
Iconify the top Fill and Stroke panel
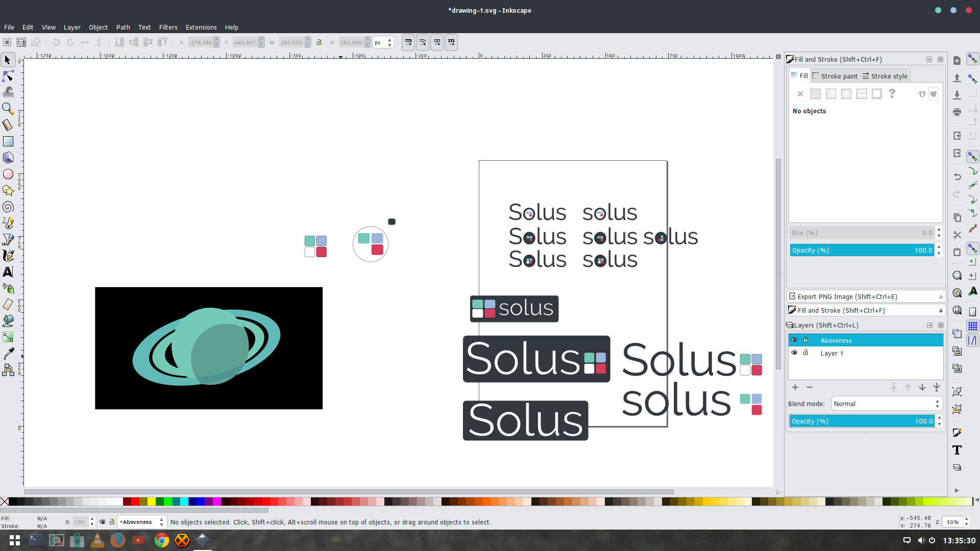tap(929, 59)
